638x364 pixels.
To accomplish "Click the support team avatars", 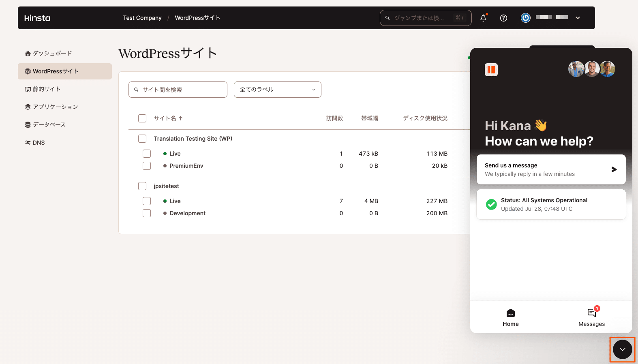I will pos(592,69).
